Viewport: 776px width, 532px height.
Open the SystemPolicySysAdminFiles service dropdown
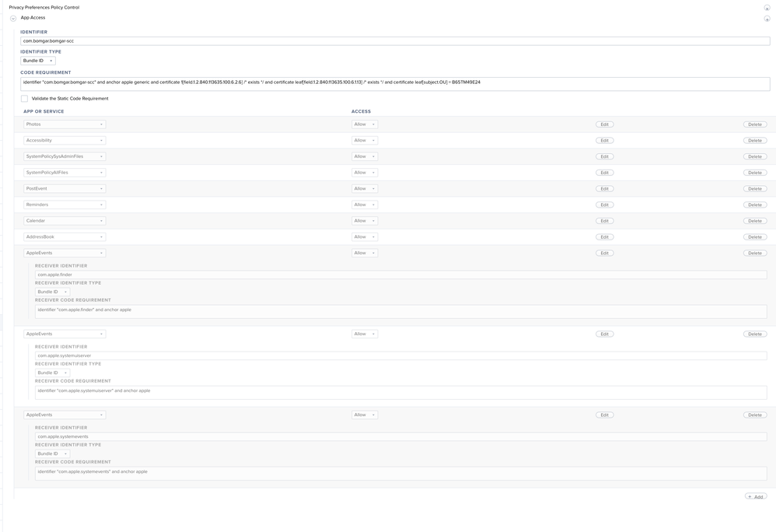[65, 156]
